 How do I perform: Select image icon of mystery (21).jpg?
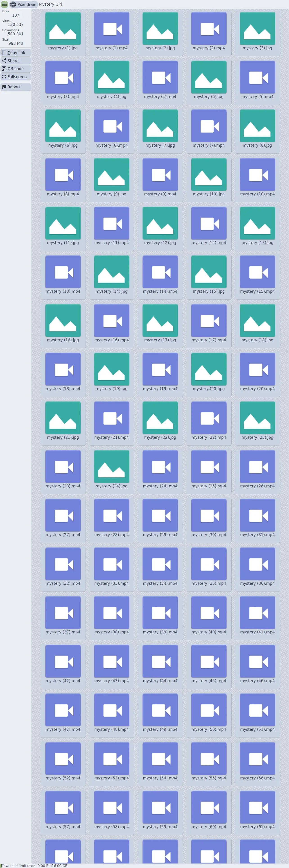coord(63,418)
